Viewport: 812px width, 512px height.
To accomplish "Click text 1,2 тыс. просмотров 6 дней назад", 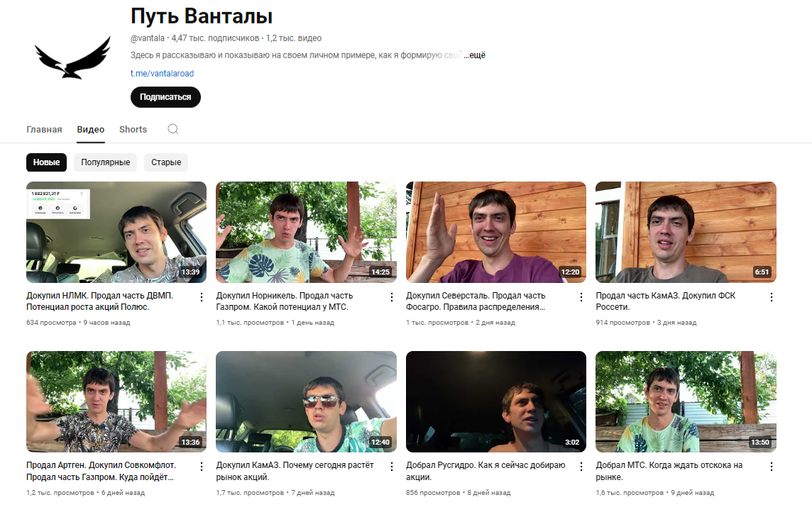I will pyautogui.click(x=85, y=493).
